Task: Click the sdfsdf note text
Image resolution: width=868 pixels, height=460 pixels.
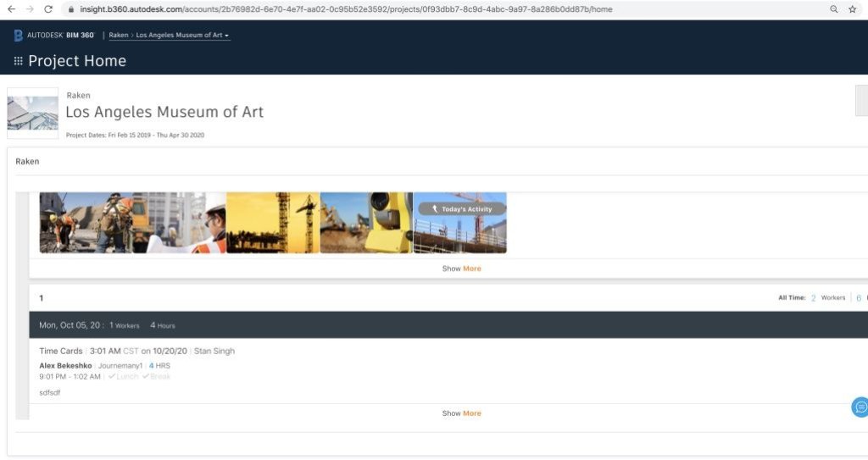Action: coord(50,392)
